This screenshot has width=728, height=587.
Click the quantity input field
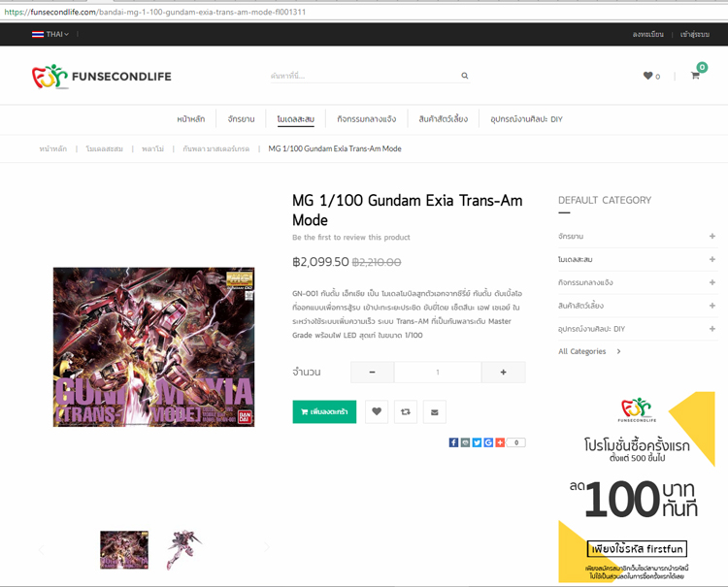438,373
